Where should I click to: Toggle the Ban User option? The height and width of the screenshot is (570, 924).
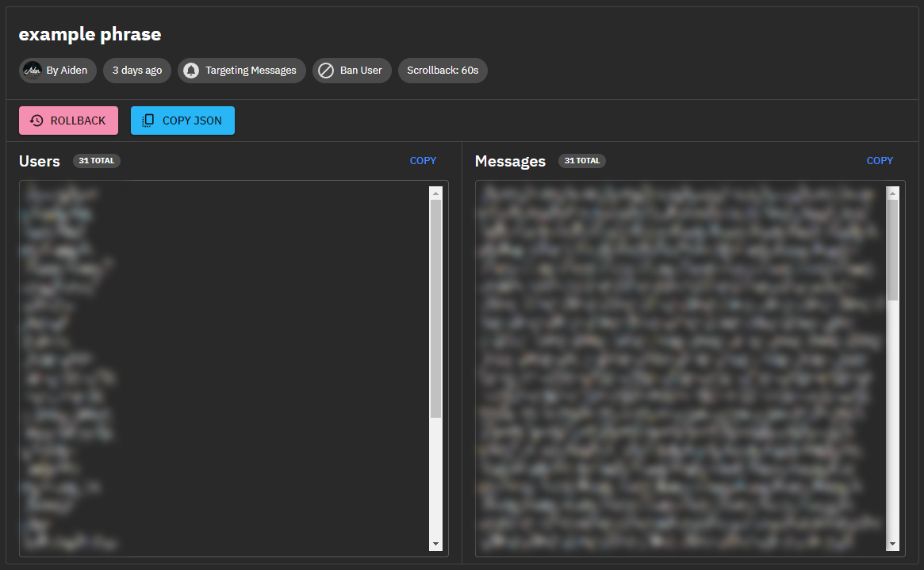(x=351, y=70)
